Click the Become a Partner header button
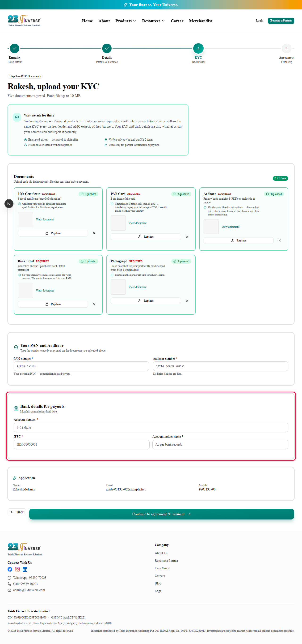The image size is (302, 644). tap(281, 21)
